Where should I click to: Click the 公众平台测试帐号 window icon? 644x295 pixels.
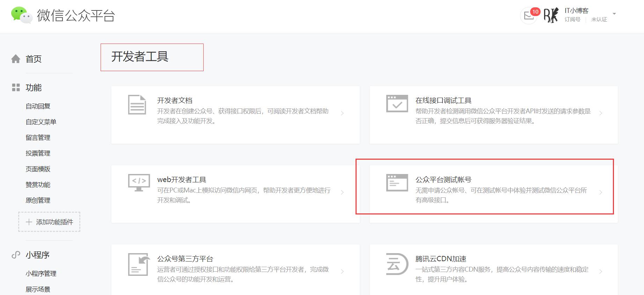tap(397, 183)
